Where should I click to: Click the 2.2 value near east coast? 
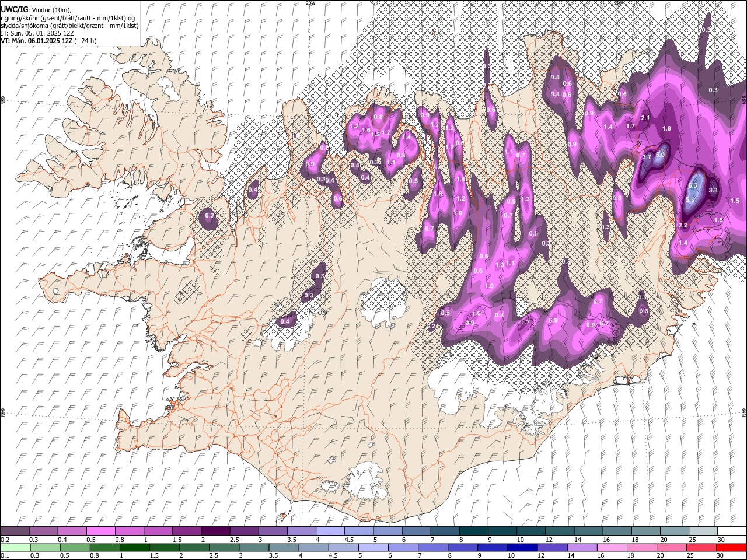[x=683, y=225]
